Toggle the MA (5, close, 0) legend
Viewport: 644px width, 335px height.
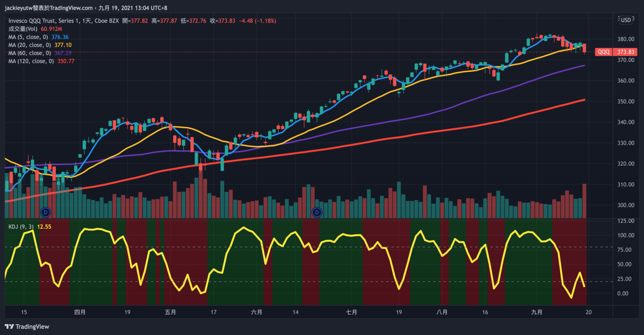(x=28, y=37)
